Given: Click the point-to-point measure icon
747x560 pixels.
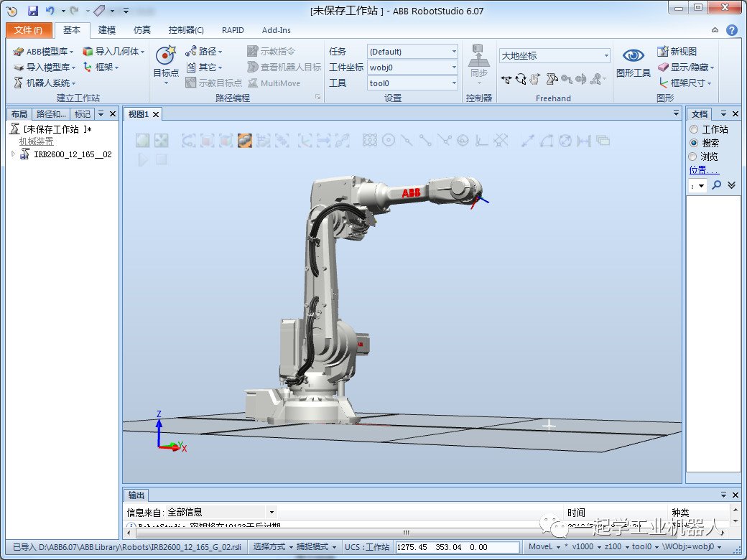Looking at the screenshot, I should (527, 141).
